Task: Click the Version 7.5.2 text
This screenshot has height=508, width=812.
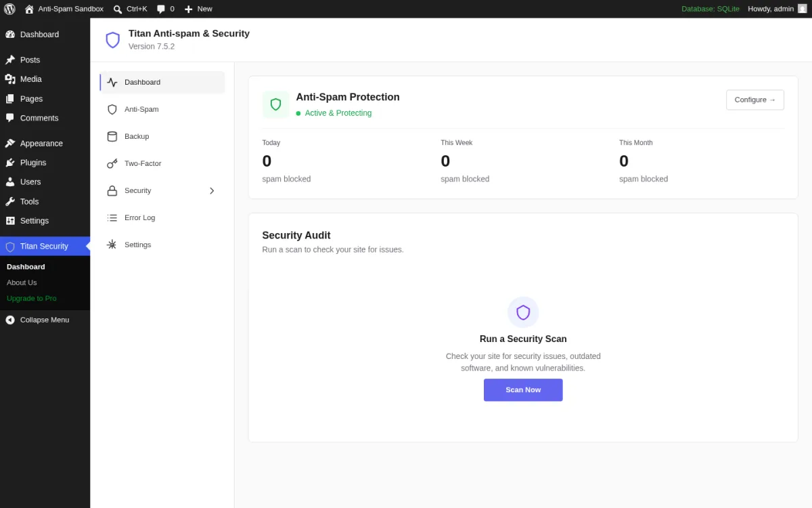Action: [x=152, y=46]
